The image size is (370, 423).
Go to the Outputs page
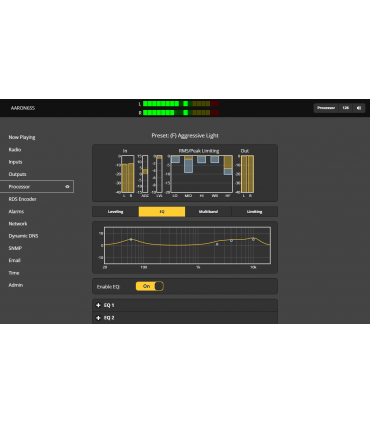pyautogui.click(x=17, y=174)
